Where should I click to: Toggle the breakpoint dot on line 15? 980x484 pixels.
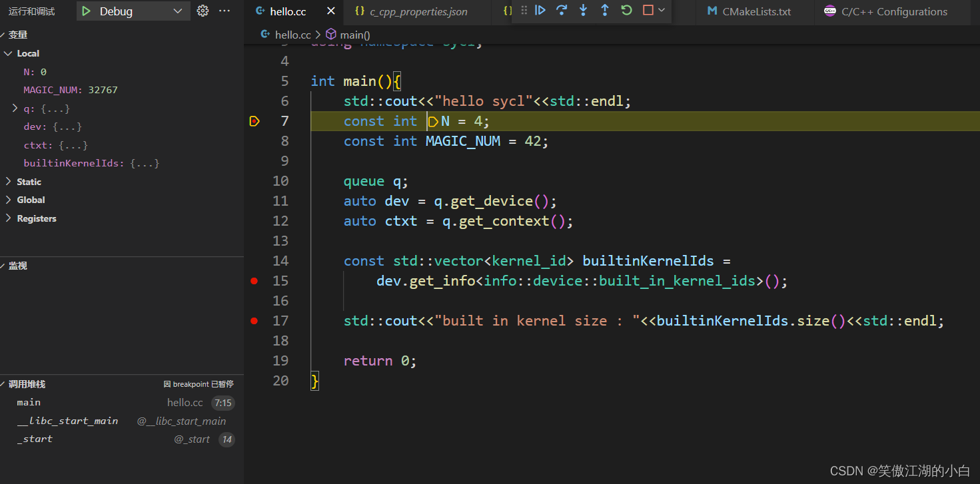click(x=254, y=280)
